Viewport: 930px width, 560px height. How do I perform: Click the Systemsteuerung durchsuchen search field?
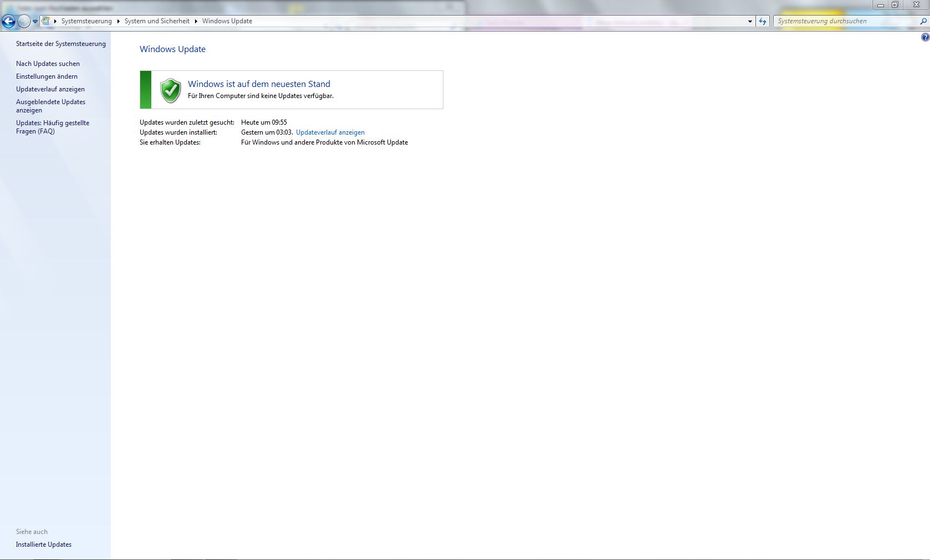[842, 21]
